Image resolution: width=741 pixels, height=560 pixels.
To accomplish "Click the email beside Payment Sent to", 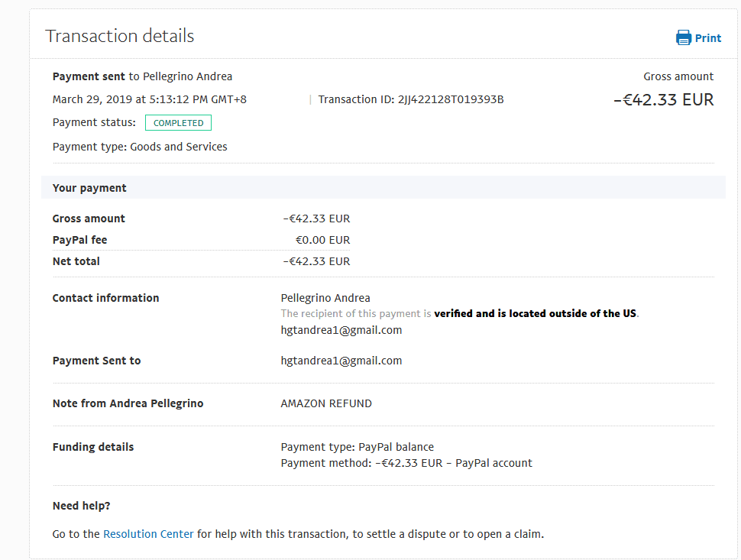I will coord(341,361).
